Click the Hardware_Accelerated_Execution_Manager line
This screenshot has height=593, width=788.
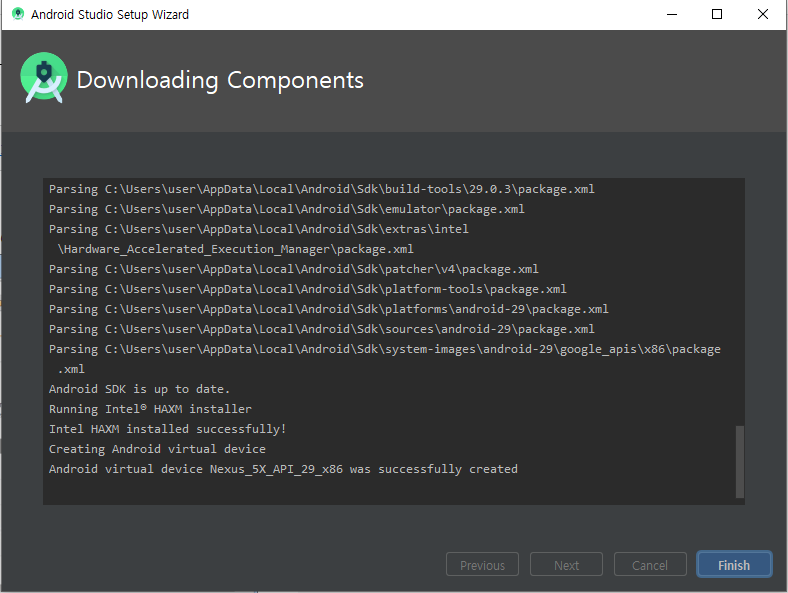236,249
